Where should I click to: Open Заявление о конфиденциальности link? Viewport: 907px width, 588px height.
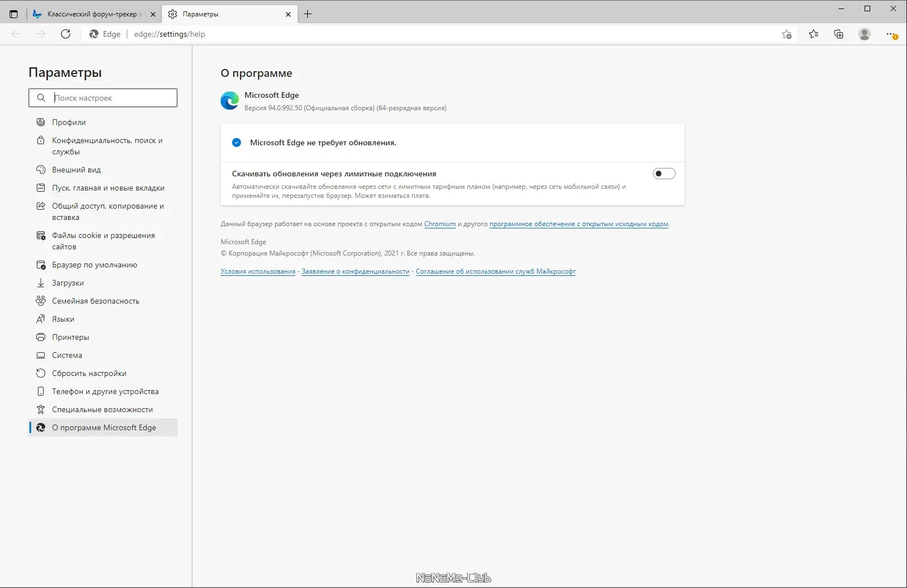click(x=355, y=271)
